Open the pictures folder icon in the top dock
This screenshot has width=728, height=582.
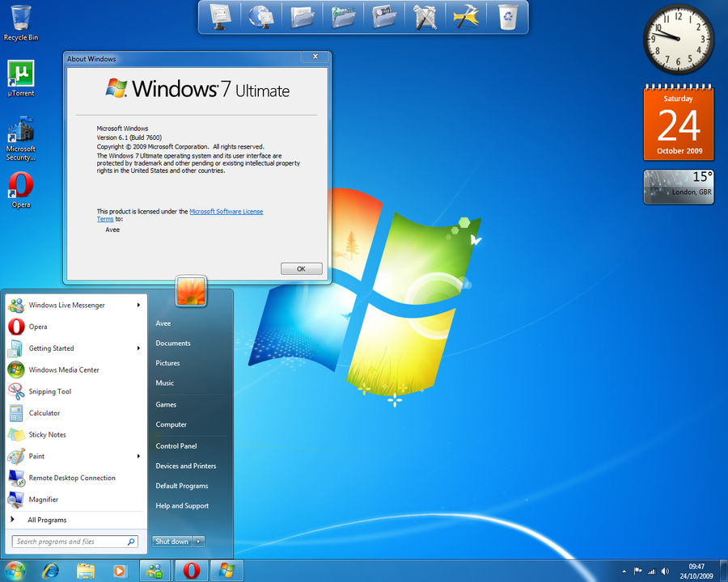pos(384,17)
